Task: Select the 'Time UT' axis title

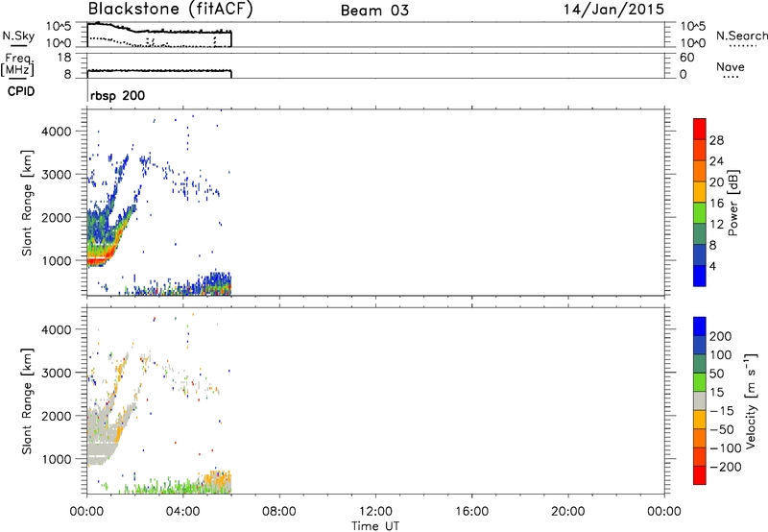Action: 375,526
